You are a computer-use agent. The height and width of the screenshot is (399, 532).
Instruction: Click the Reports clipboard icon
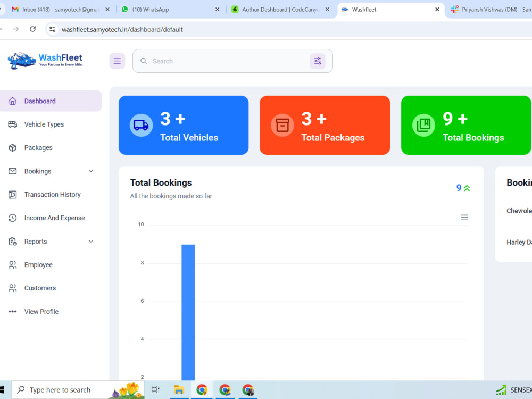click(13, 242)
